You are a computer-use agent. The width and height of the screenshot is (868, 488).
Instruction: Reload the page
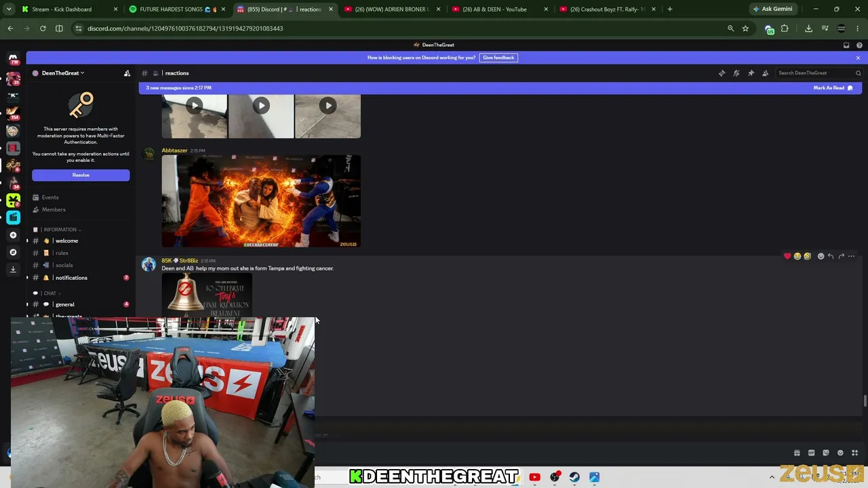pos(43,28)
